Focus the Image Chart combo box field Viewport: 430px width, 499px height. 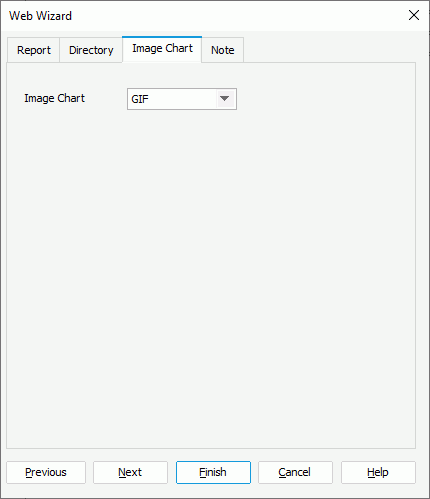(182, 99)
